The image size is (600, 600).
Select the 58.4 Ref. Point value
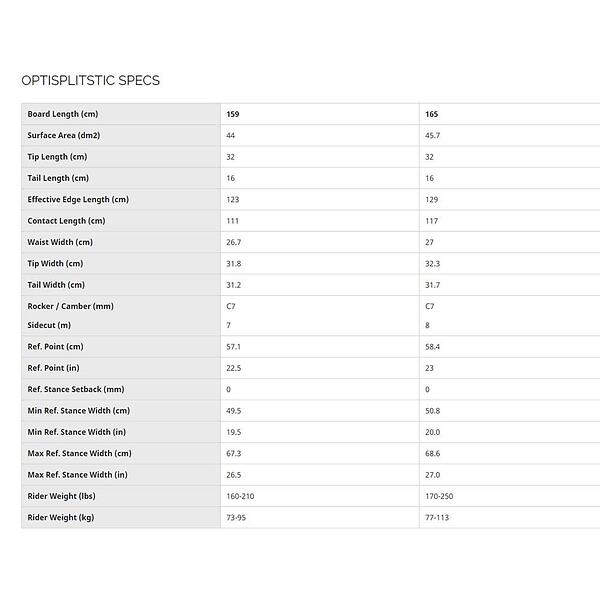click(x=432, y=347)
